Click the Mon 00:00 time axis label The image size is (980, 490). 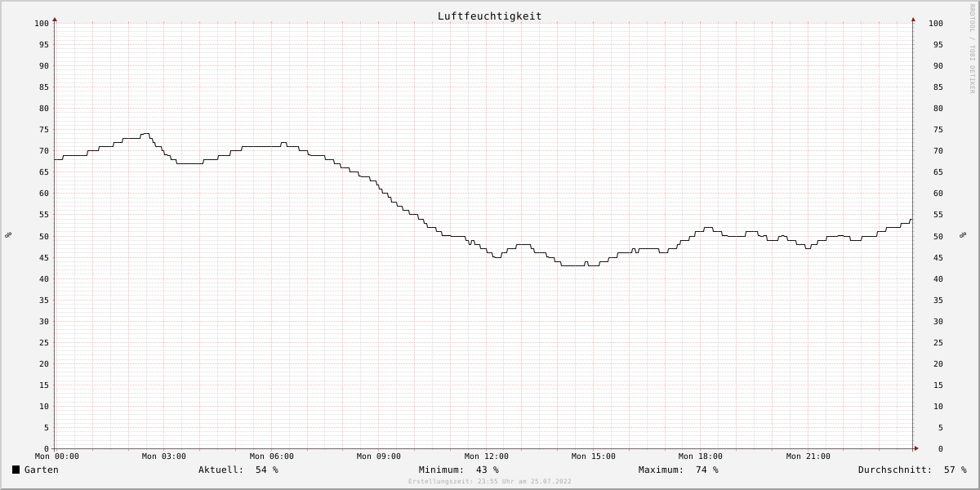click(x=57, y=457)
